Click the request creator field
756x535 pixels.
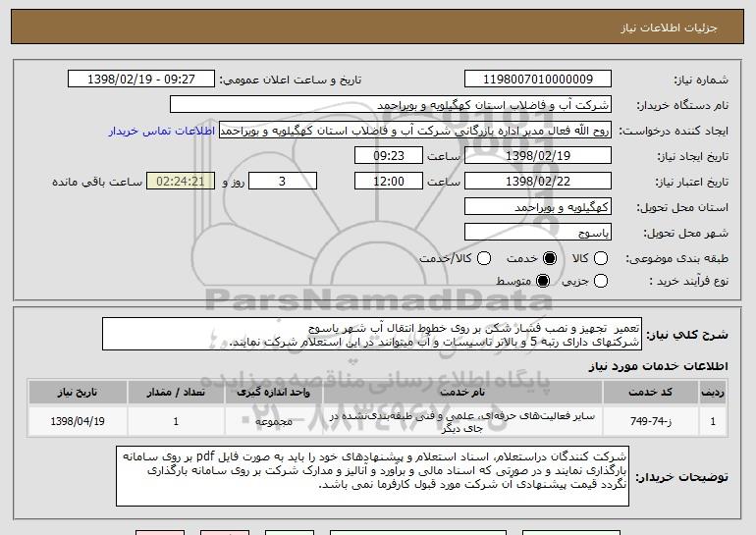(415, 131)
